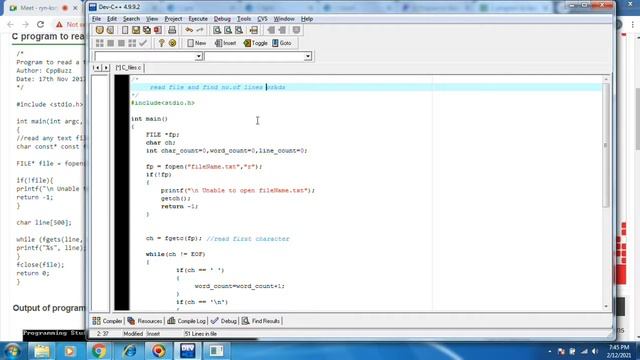Viewport: 640px width, 360px height.
Task: Open Project Options icon
Action: point(296,30)
